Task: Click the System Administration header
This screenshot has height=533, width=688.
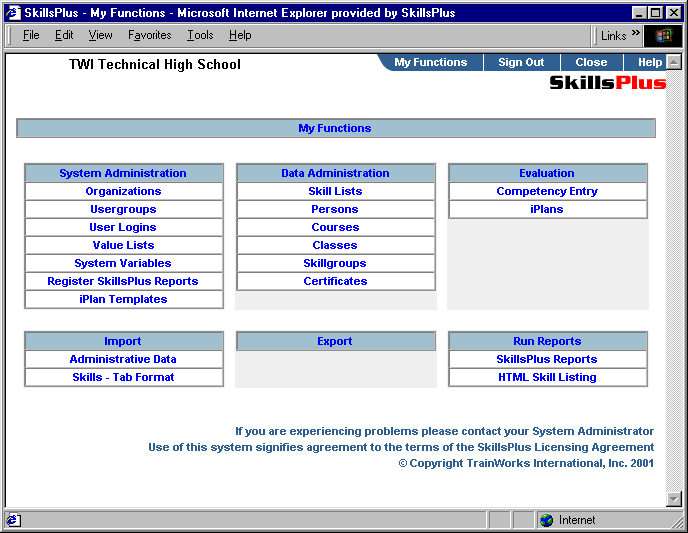Action: (123, 173)
